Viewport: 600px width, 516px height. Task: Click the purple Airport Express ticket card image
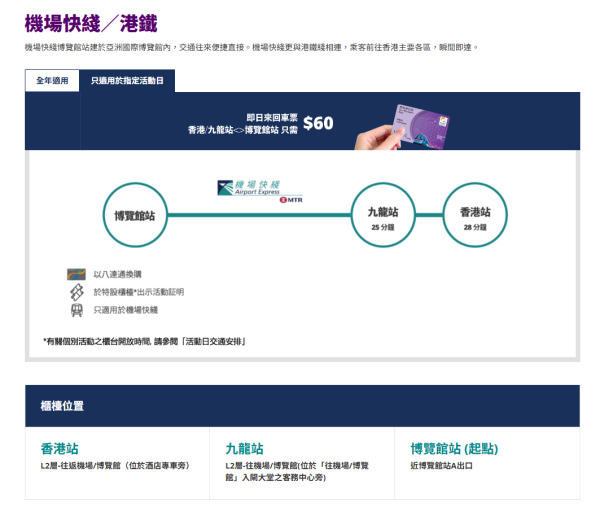(420, 127)
